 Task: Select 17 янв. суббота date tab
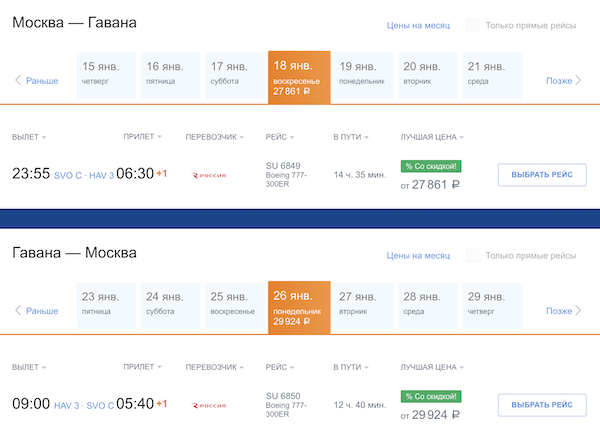pyautogui.click(x=234, y=74)
